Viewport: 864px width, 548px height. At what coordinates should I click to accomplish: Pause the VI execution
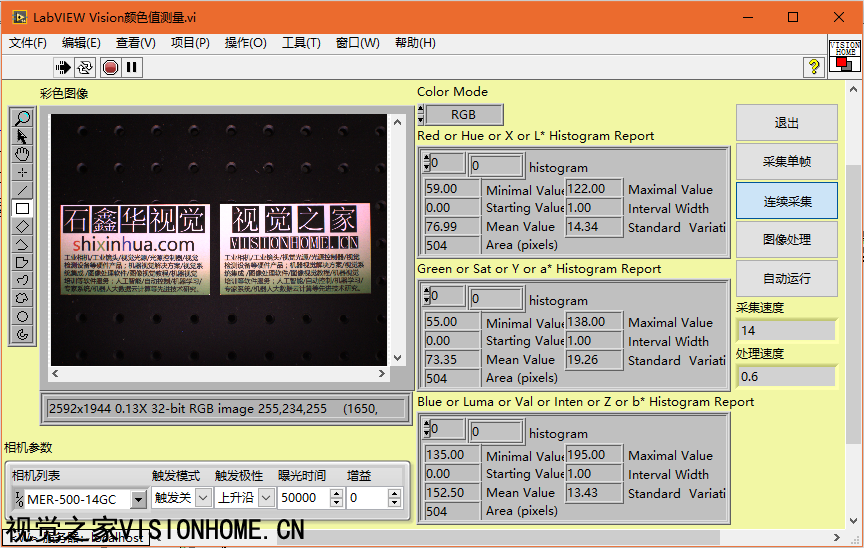coord(132,67)
